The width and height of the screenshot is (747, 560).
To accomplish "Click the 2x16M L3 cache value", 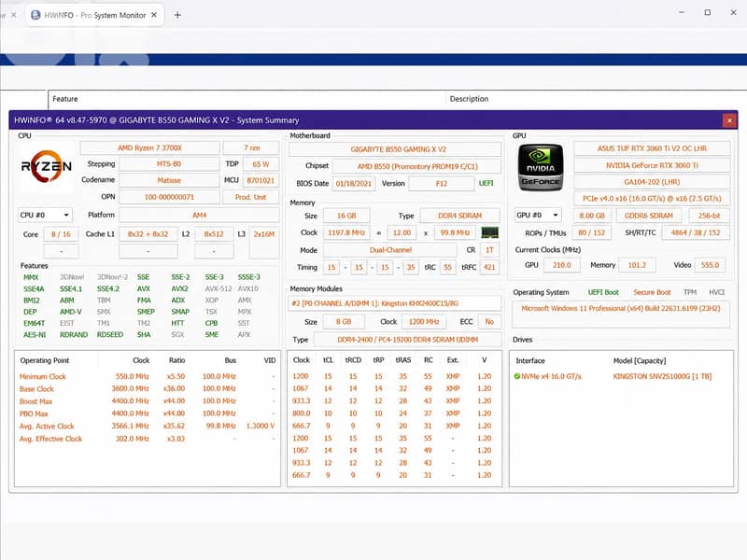I will click(x=264, y=234).
